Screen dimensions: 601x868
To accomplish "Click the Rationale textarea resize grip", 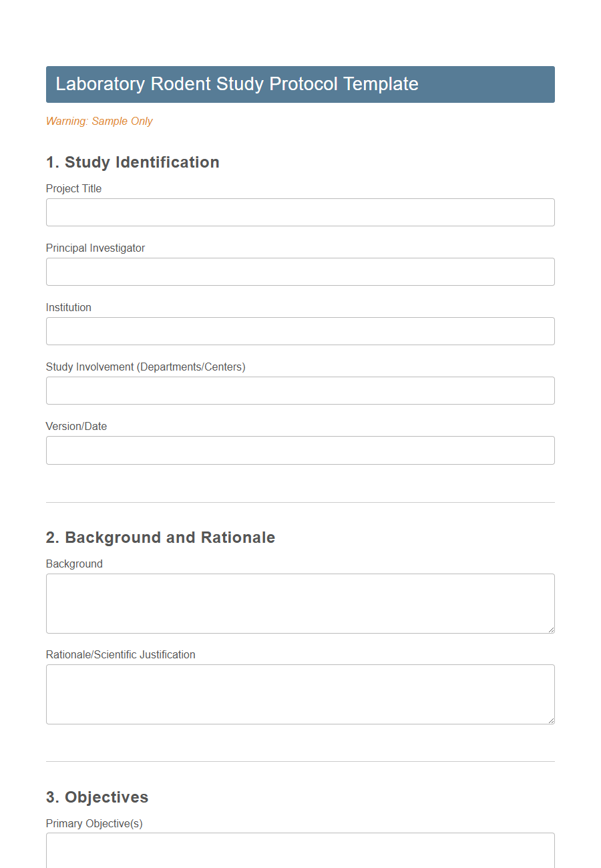I will click(551, 720).
